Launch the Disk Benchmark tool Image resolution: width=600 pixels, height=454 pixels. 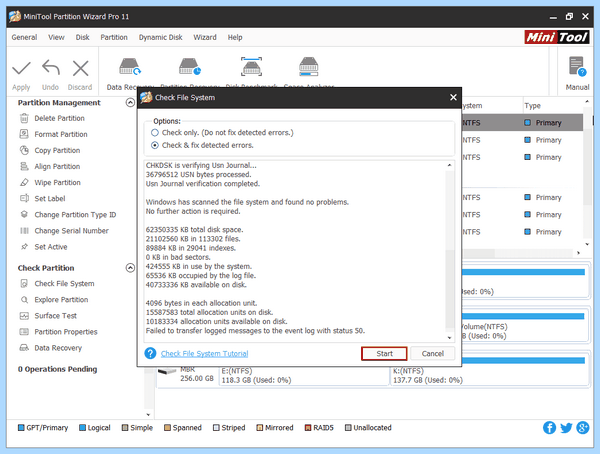251,67
